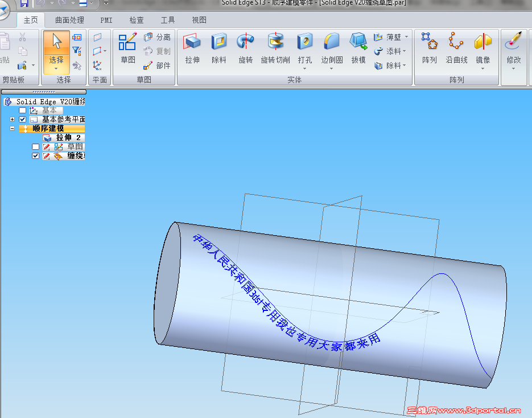
Task: Switch to the 视图 ribbon tab
Action: pyautogui.click(x=199, y=20)
